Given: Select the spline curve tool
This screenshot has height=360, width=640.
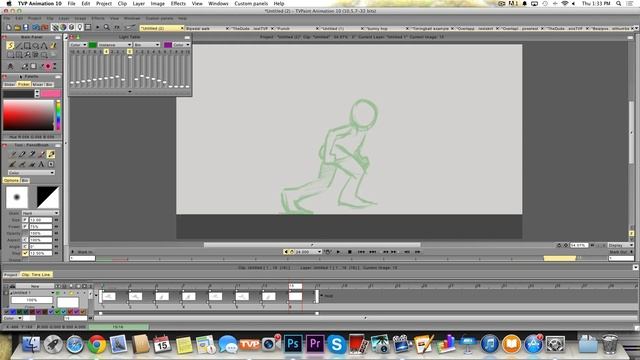Looking at the screenshot, I should 44,46.
